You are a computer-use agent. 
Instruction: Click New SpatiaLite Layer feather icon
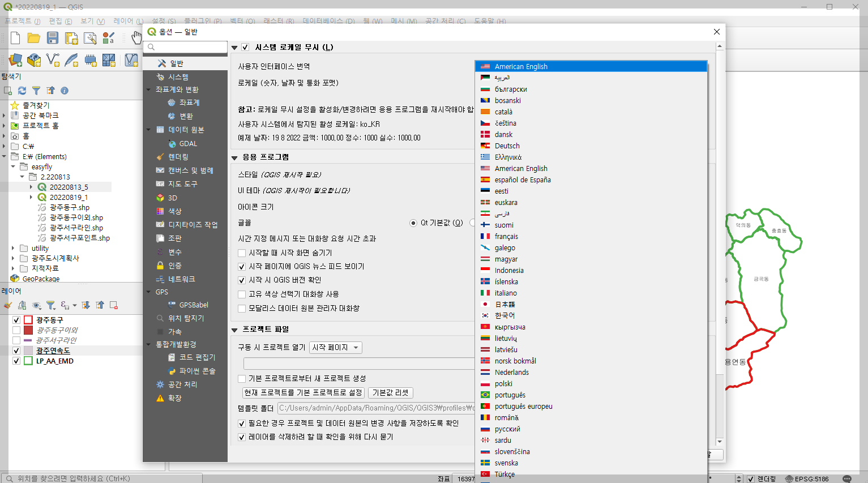click(x=71, y=59)
